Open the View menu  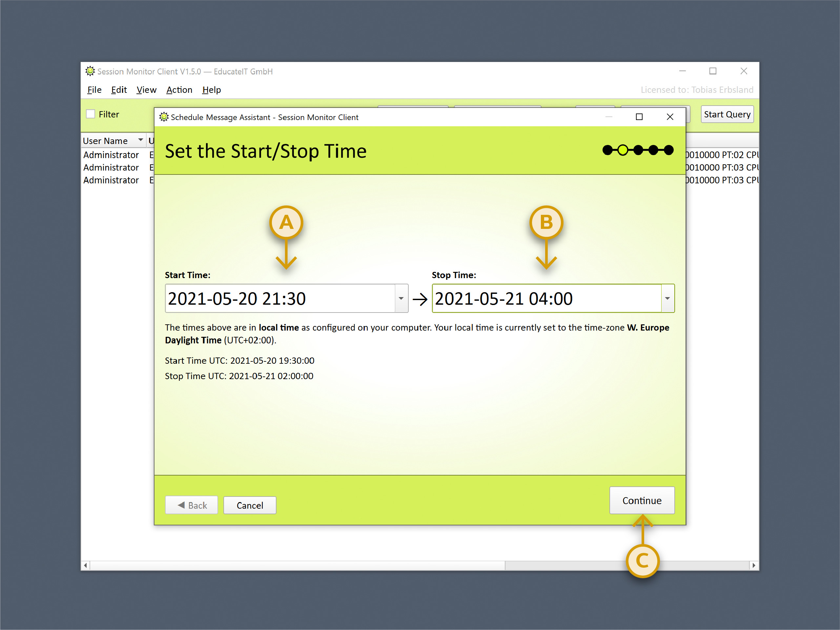point(146,90)
